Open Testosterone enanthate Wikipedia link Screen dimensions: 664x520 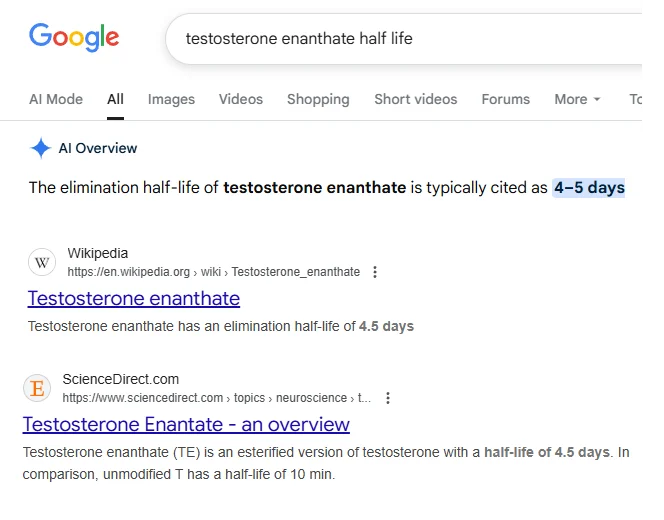134,299
